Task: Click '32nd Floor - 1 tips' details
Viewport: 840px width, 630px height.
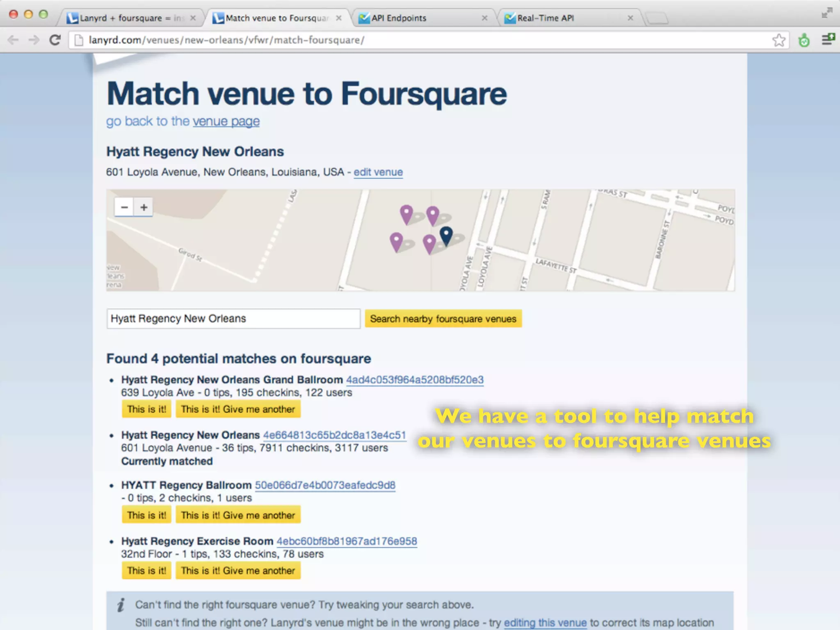Action: [x=222, y=554]
